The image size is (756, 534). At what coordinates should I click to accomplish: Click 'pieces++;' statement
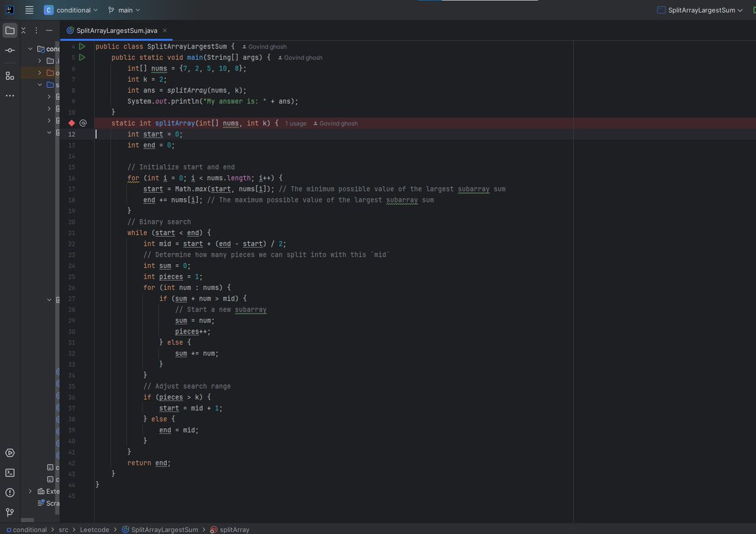[x=193, y=332]
